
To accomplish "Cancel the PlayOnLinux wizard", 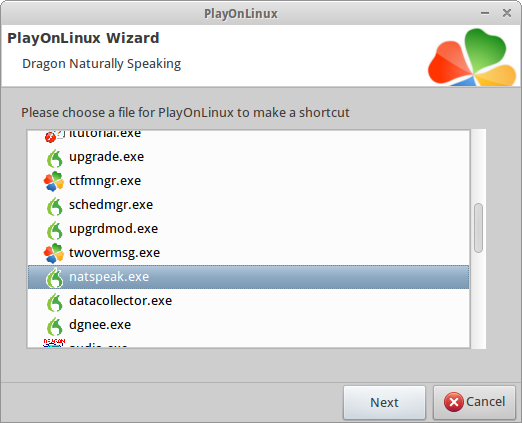I will 474,402.
